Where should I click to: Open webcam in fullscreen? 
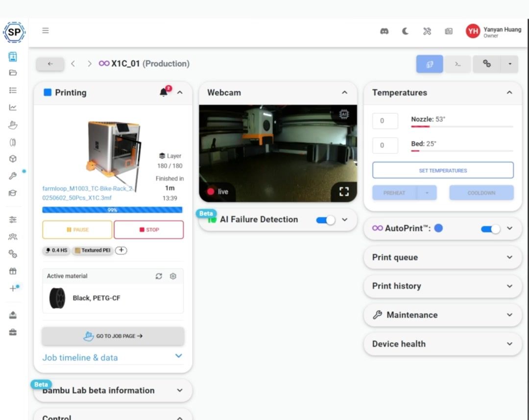[x=344, y=192]
